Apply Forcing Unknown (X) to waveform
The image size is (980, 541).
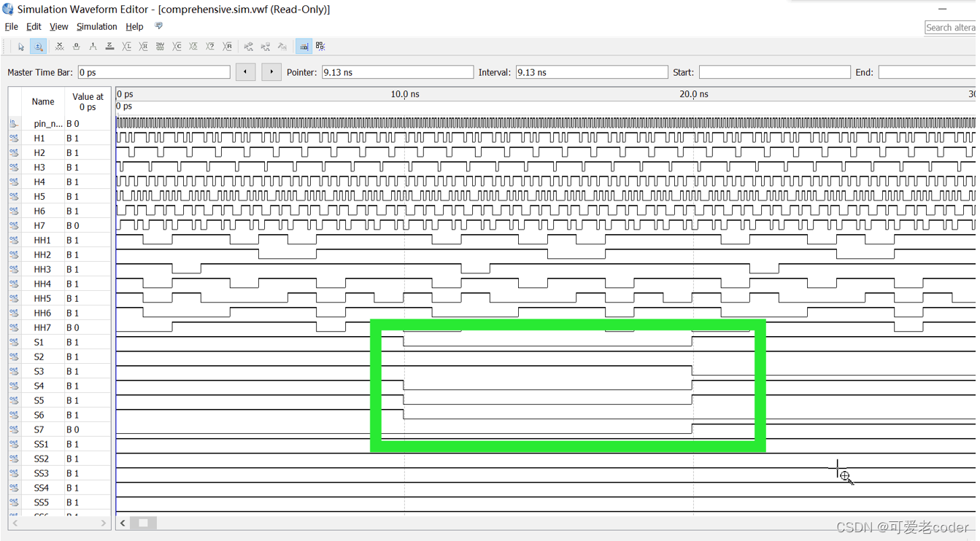(60, 47)
